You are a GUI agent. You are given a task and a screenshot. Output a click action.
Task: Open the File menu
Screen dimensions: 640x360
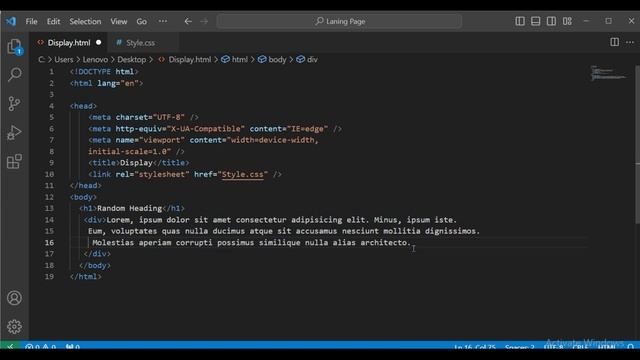31,21
